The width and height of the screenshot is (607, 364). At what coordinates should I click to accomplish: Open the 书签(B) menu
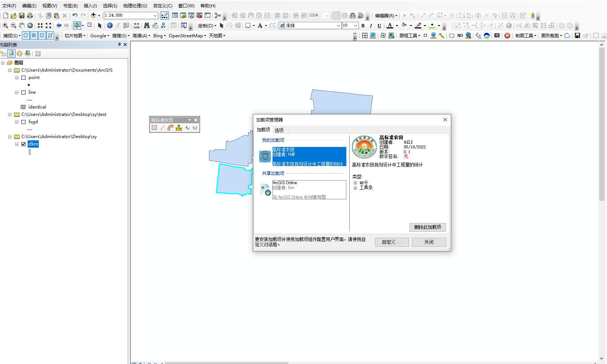pos(70,6)
